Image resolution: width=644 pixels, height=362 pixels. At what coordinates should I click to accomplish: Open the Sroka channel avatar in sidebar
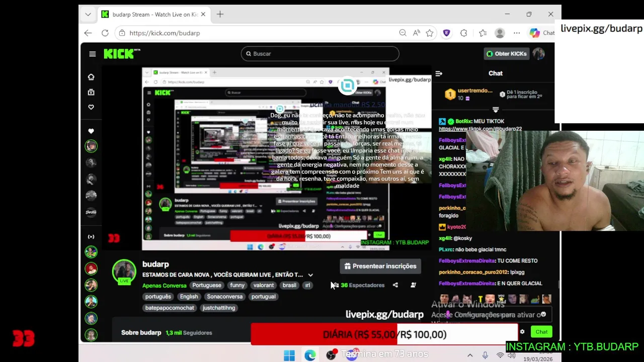[x=91, y=212]
